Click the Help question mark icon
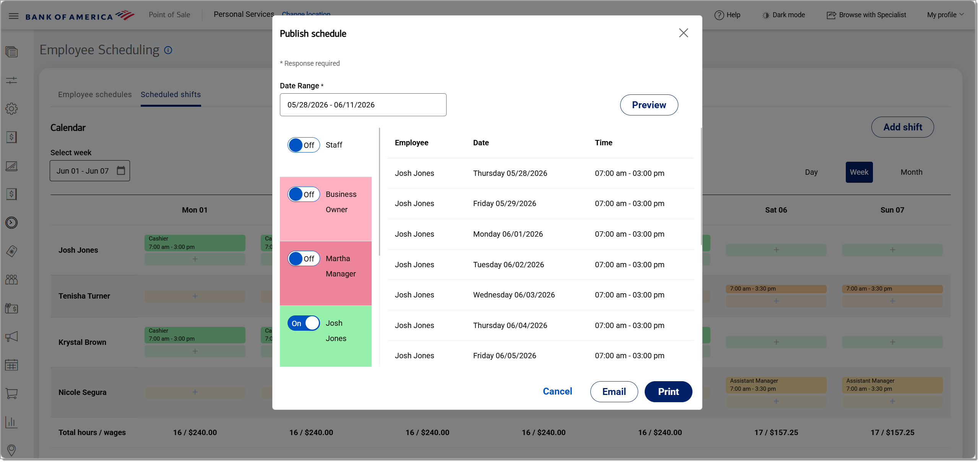The height and width of the screenshot is (463, 980). (x=719, y=15)
